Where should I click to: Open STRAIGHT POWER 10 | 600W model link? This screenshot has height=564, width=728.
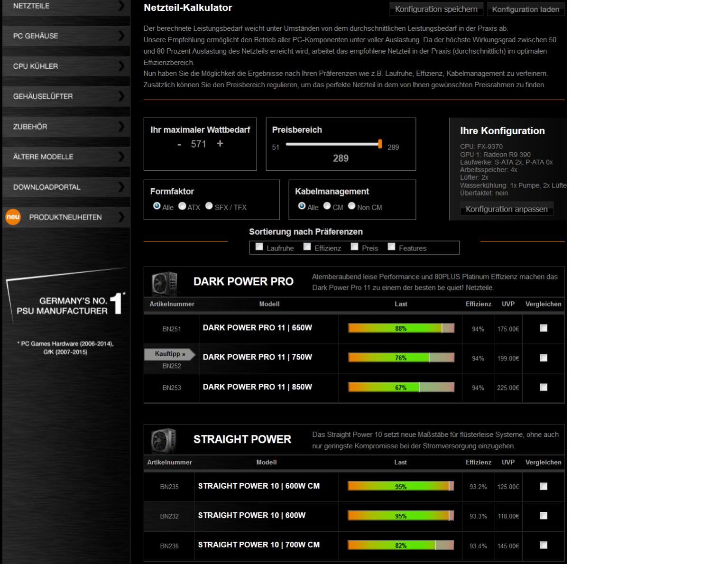(252, 516)
